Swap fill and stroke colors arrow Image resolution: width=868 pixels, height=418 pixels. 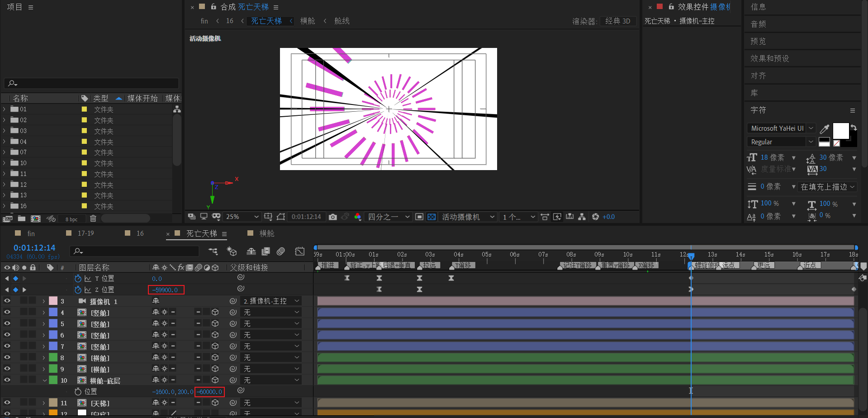point(854,128)
